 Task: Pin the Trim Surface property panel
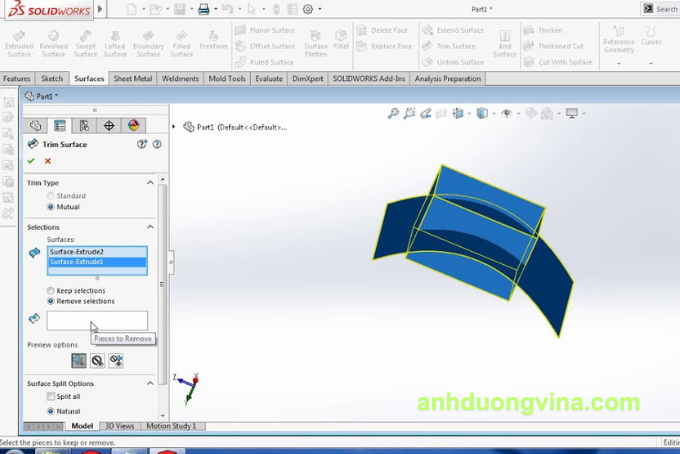click(142, 144)
